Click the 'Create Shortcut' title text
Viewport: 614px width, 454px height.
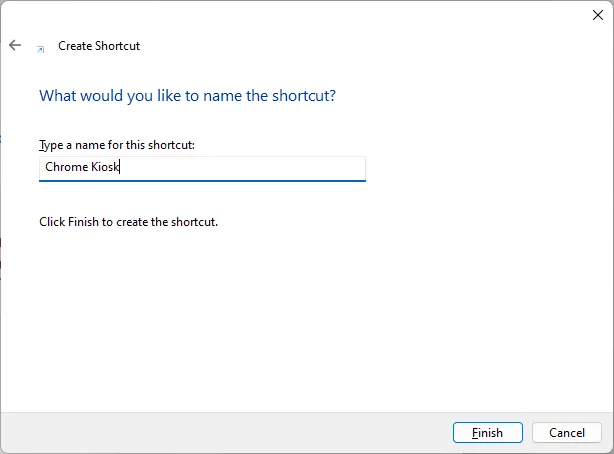point(99,46)
